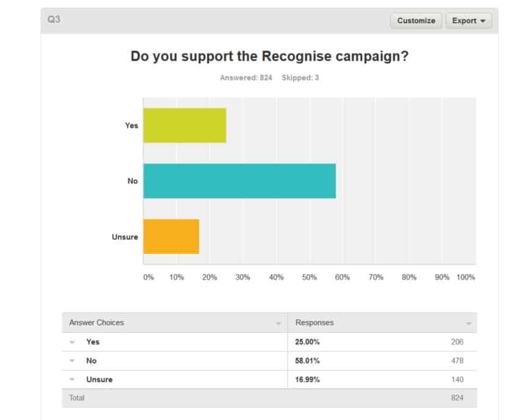Sort by Answer Choices column arrow
The image size is (530, 420).
pyautogui.click(x=278, y=323)
